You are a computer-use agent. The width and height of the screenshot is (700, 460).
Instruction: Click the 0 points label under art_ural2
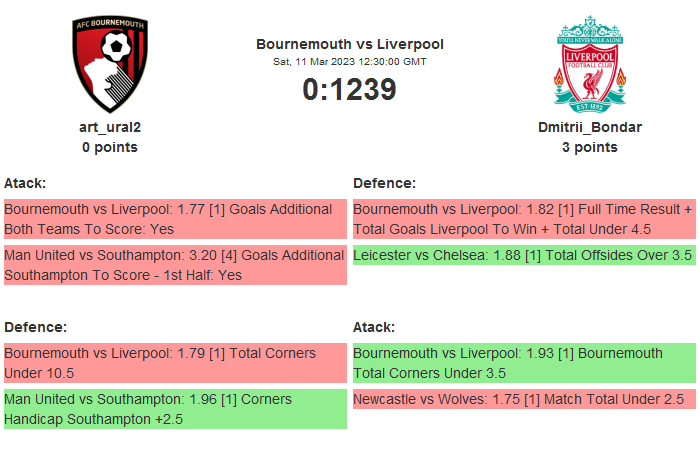110,147
